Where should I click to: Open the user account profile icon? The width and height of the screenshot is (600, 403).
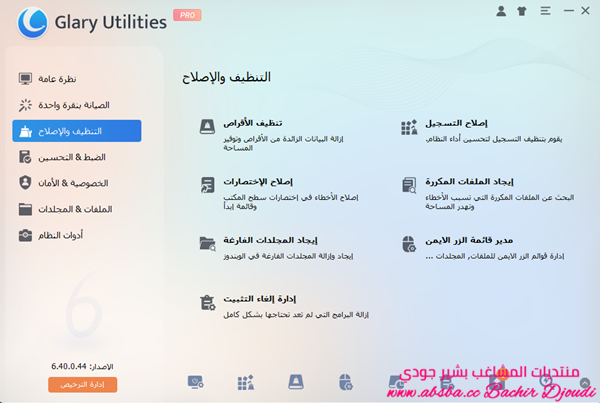click(501, 12)
